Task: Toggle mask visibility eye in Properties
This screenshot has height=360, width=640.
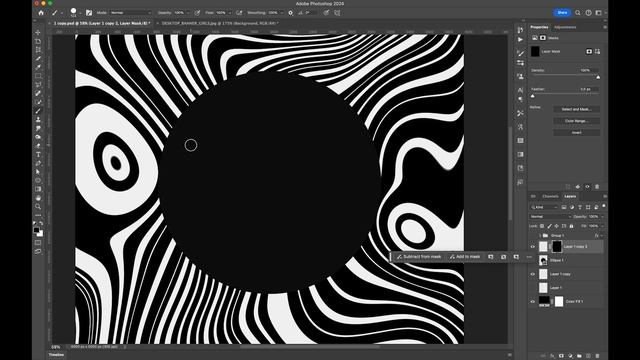Action: (587, 187)
